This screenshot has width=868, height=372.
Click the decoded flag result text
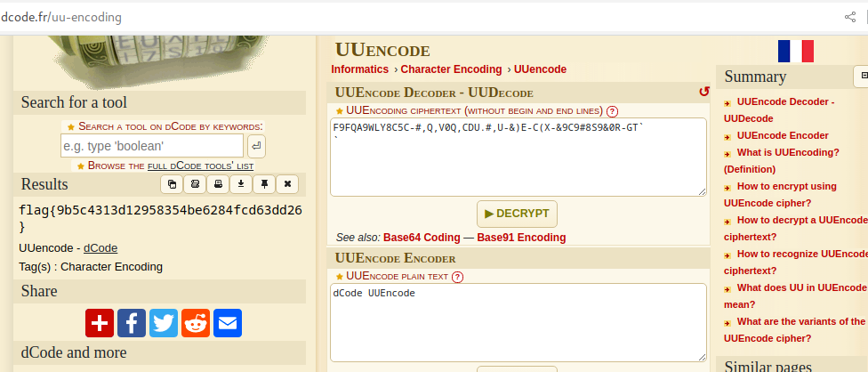click(x=161, y=219)
